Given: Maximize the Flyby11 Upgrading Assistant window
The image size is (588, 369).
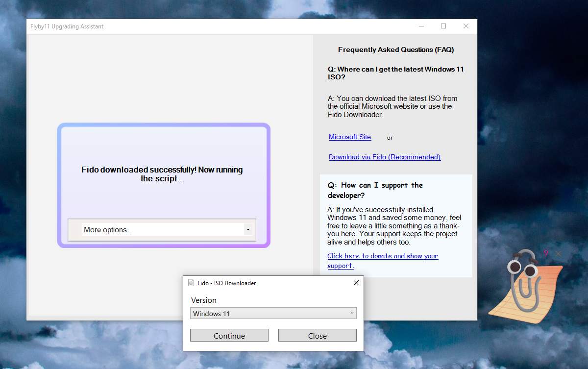Looking at the screenshot, I should [x=443, y=26].
